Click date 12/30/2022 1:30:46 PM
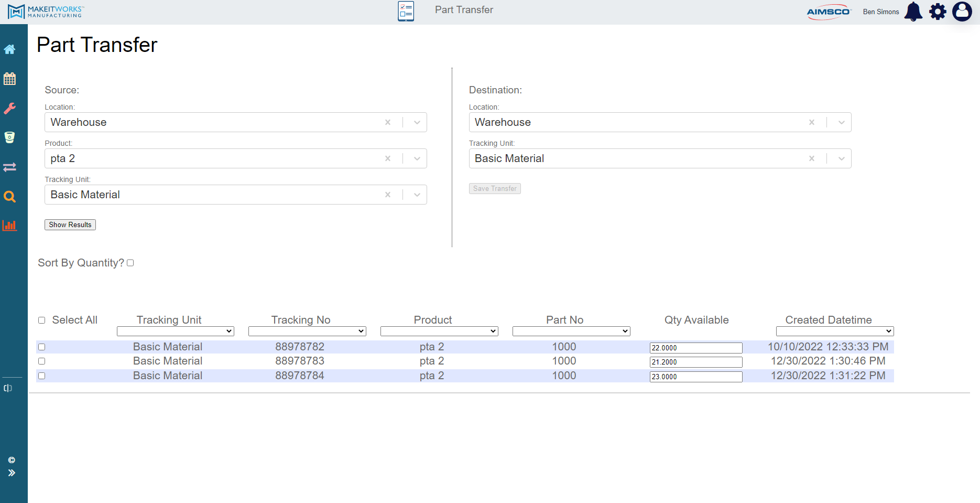The height and width of the screenshot is (503, 980). [828, 361]
